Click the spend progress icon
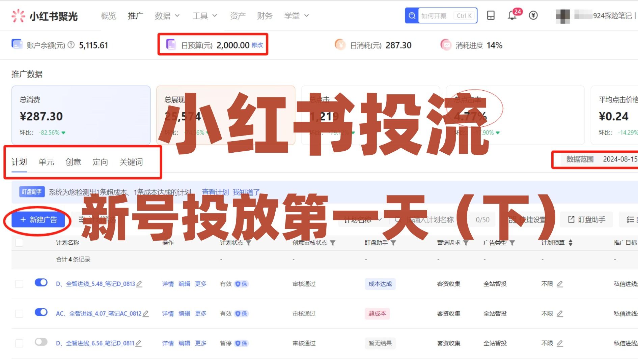The image size is (638, 364). pos(446,44)
